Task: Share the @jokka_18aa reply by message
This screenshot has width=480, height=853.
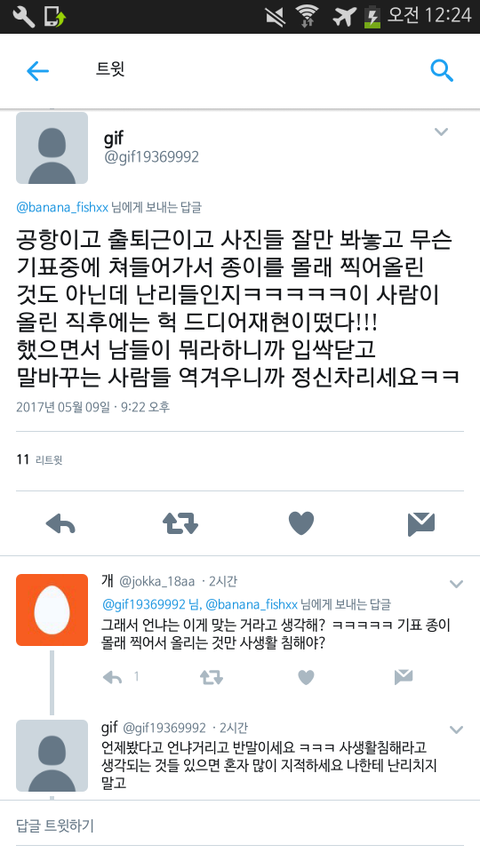Action: 403,677
